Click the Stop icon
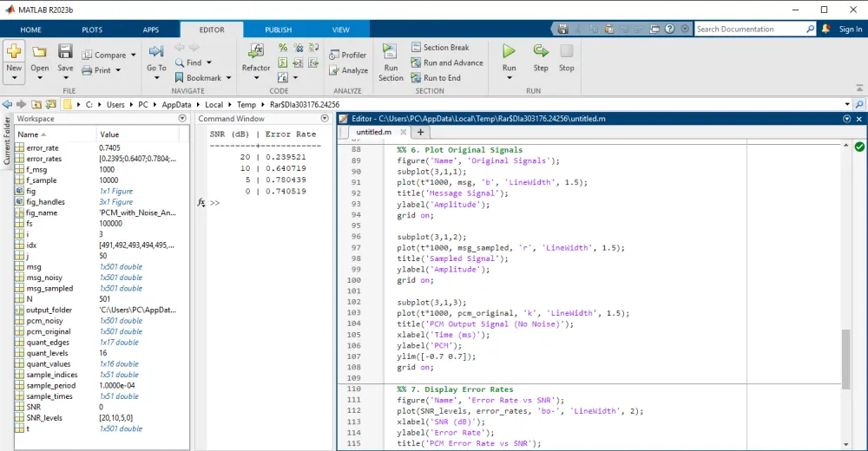The width and height of the screenshot is (868, 451). point(566,51)
